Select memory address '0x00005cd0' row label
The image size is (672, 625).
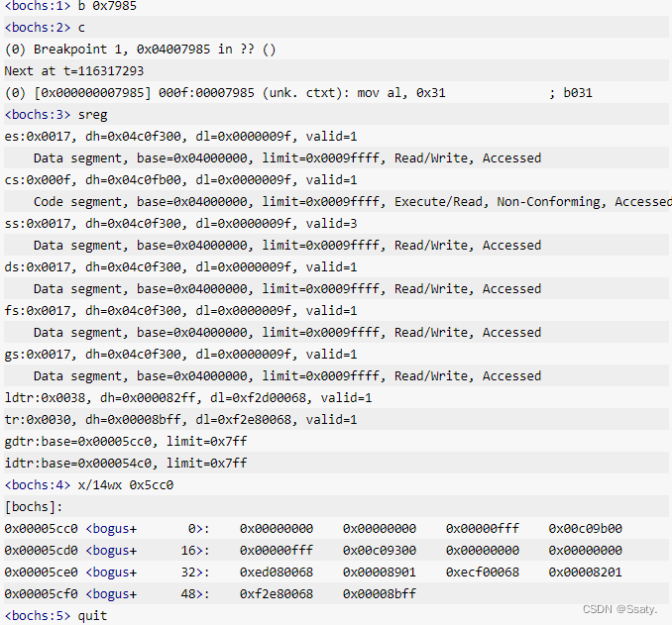click(42, 551)
